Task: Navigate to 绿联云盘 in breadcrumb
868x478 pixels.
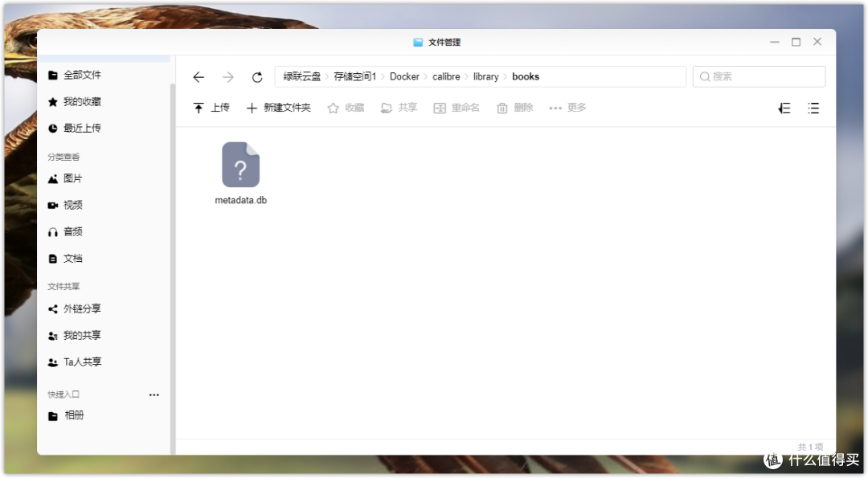Action: (x=301, y=77)
